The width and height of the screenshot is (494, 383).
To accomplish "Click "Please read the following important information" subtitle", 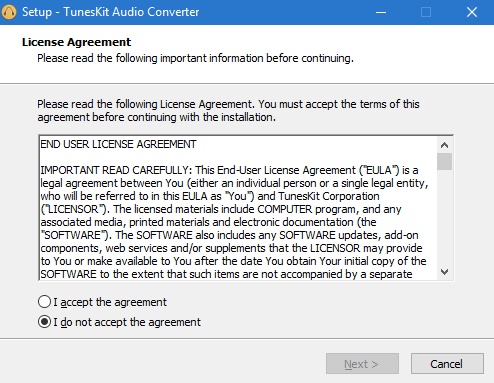I will (x=195, y=58).
